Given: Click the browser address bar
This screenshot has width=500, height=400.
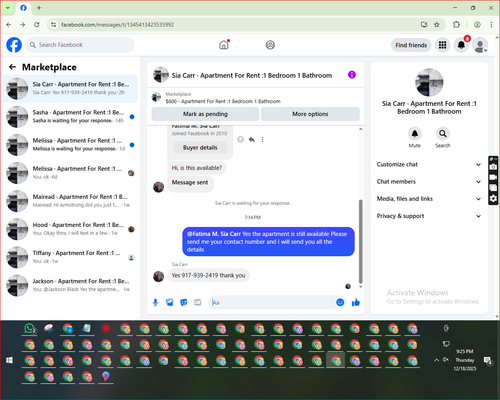Looking at the screenshot, I should [x=233, y=25].
